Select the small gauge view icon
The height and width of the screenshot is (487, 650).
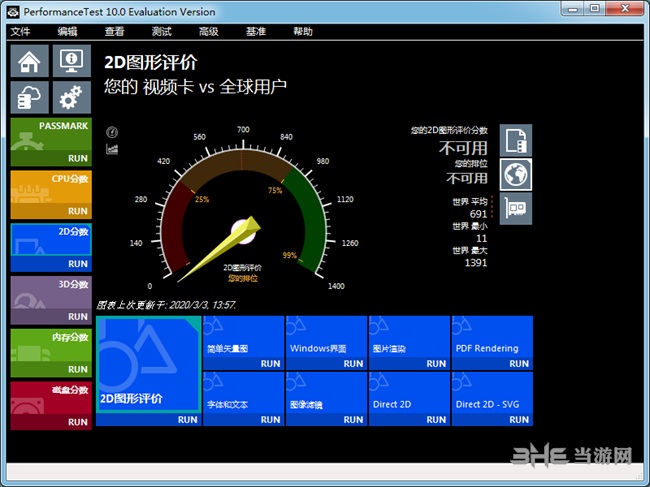[112, 132]
